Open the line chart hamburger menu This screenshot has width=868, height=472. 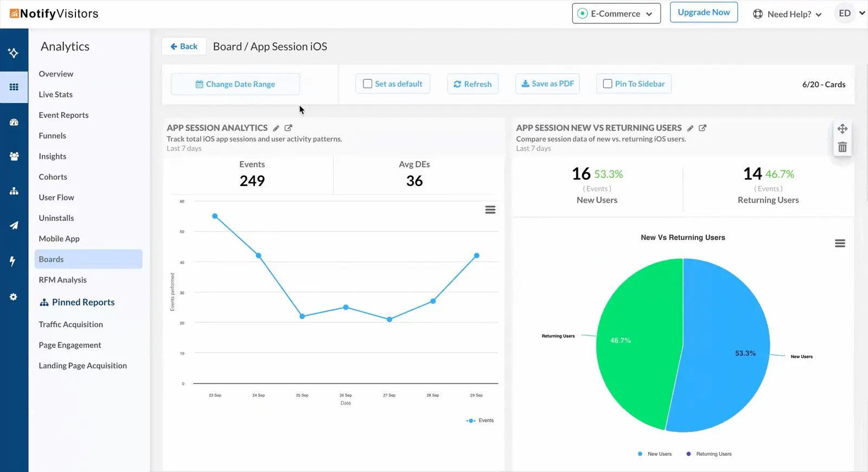click(490, 210)
